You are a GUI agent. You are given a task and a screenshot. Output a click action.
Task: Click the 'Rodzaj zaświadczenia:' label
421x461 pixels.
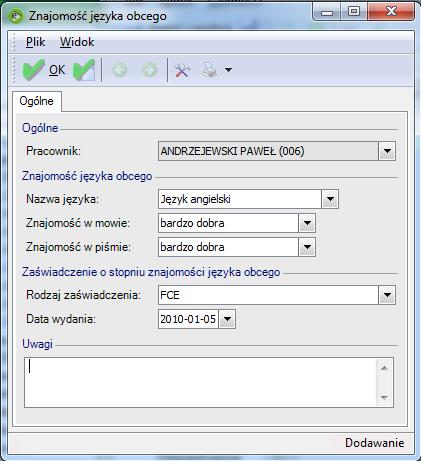pos(83,295)
